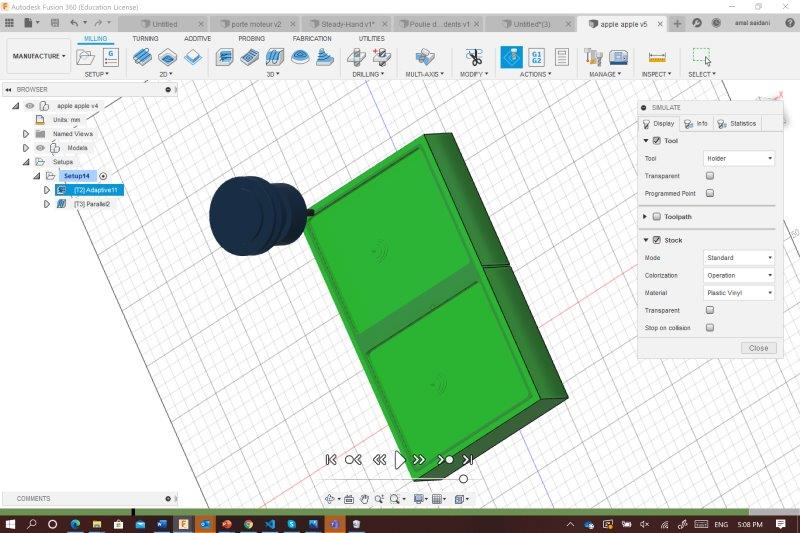Expand the Named Views tree node

click(26, 133)
